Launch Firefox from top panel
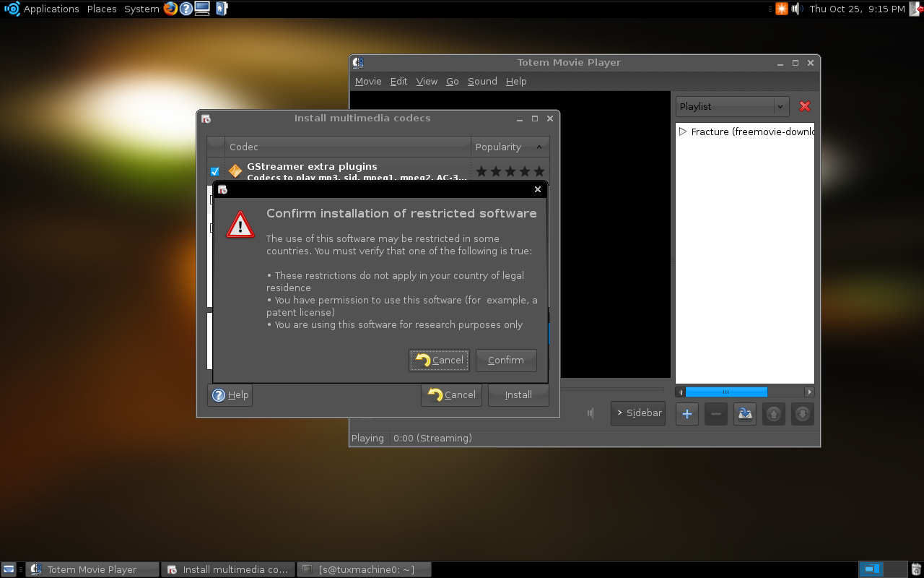This screenshot has width=924, height=578. (170, 9)
